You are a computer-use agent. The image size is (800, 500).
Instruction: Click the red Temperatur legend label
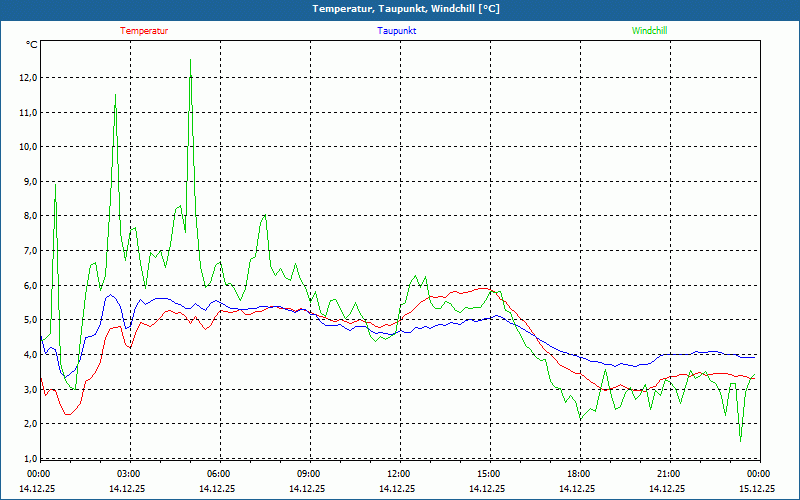pyautogui.click(x=144, y=31)
